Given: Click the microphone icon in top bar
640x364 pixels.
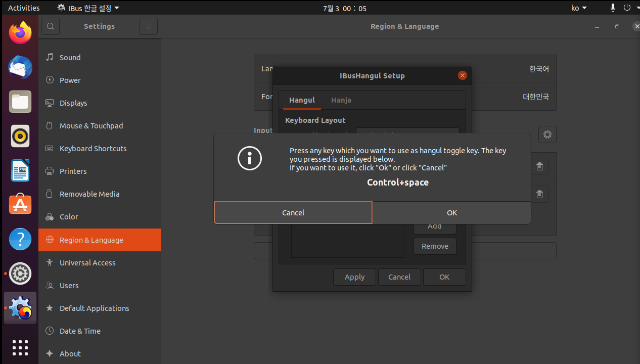Looking at the screenshot, I should point(613,8).
